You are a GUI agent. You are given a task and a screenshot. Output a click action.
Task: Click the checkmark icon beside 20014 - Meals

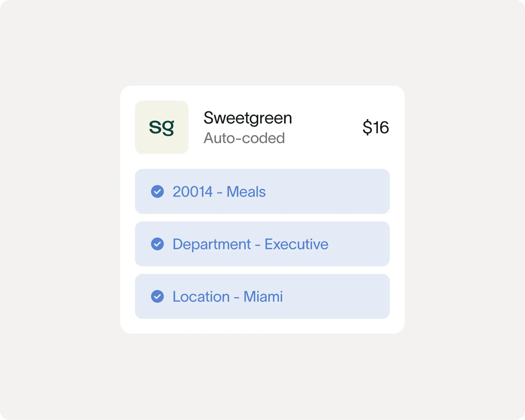point(157,192)
